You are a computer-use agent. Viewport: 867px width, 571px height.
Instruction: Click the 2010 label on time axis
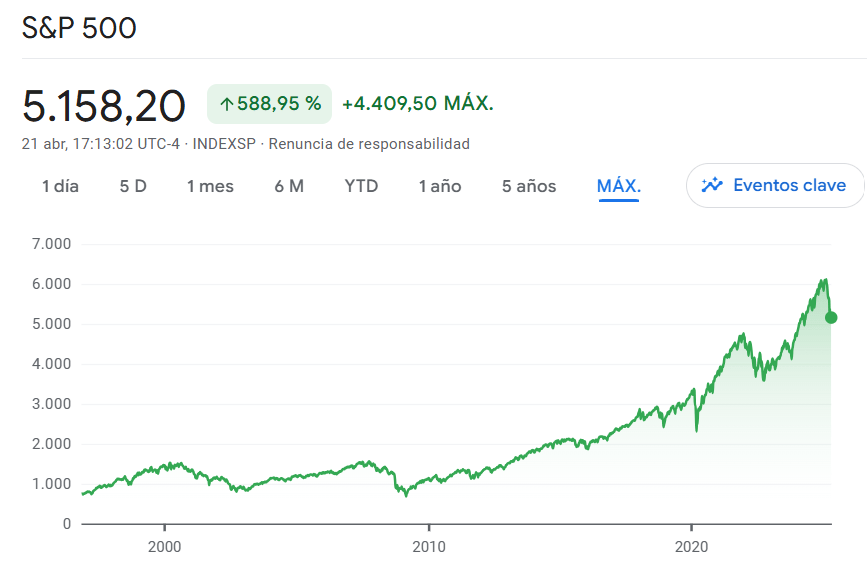coord(428,547)
